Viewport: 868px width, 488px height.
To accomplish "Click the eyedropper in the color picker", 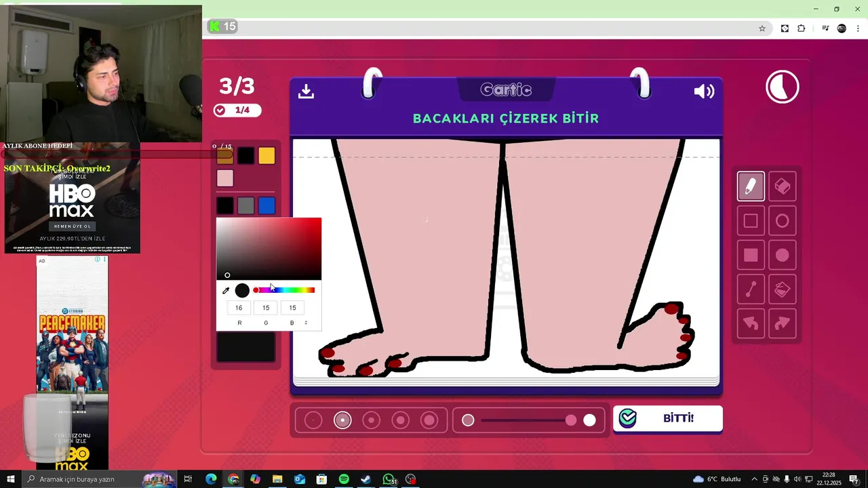I will (226, 291).
